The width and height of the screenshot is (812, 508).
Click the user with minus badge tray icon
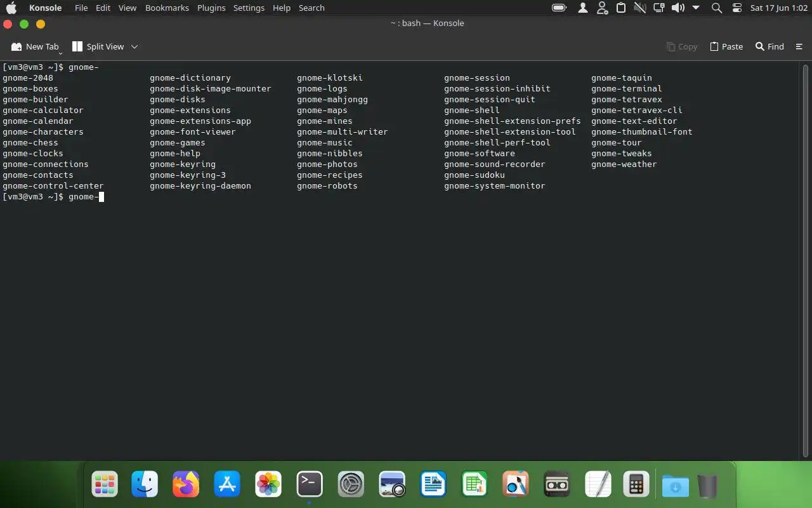pyautogui.click(x=603, y=8)
